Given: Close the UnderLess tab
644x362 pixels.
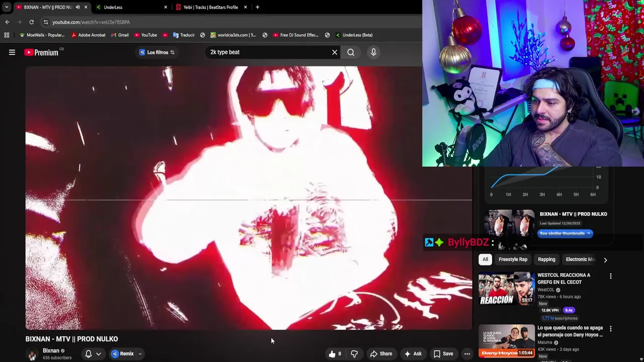Looking at the screenshot, I should [166, 7].
